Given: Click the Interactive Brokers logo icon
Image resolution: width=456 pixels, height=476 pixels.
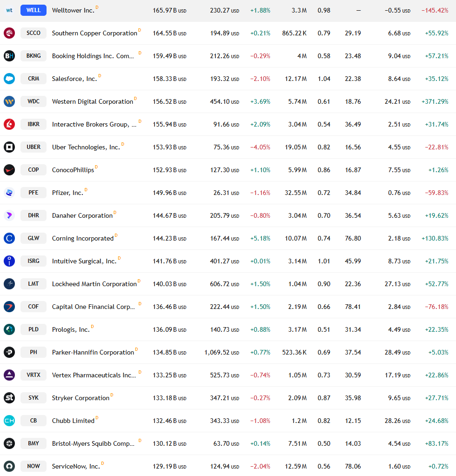Looking at the screenshot, I should (x=9, y=124).
